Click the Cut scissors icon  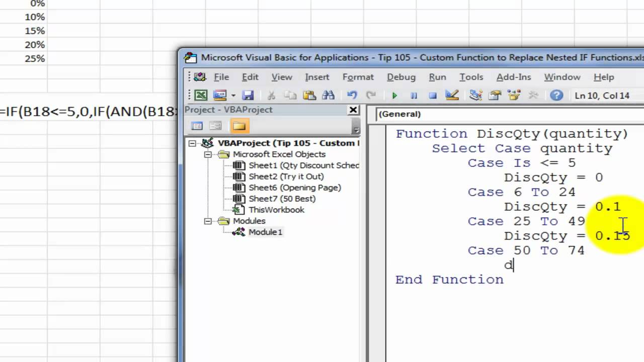271,95
